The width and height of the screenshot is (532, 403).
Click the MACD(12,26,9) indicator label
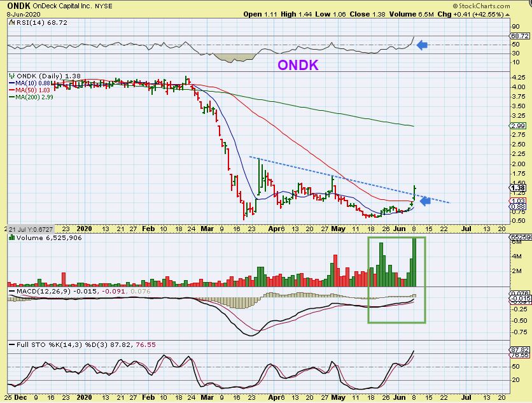click(44, 292)
